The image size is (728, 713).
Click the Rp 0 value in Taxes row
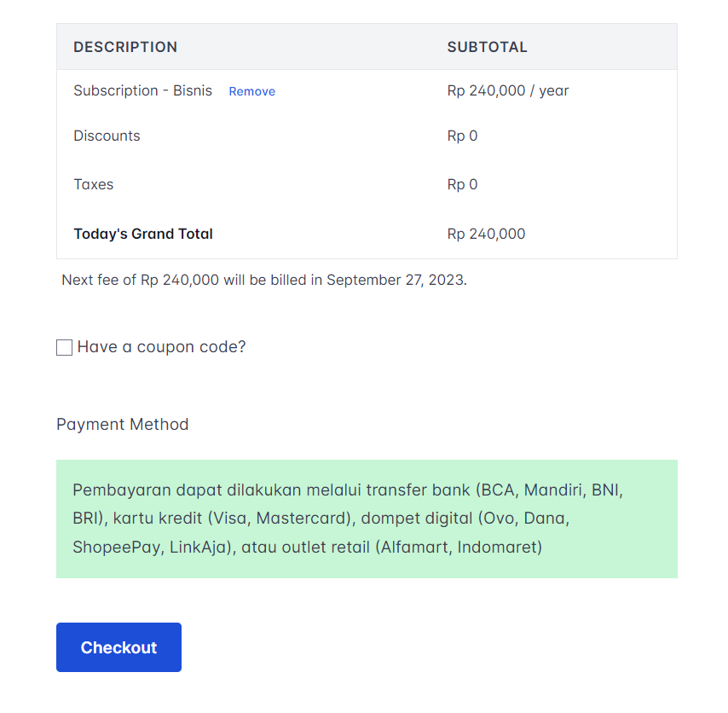(462, 184)
